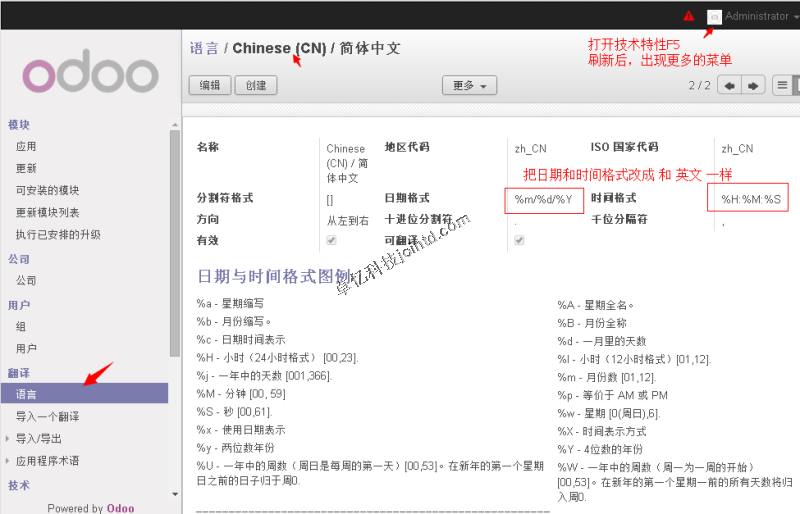Expand the 导入/导出 sidebar section
Screen dimensions: 800x514
coord(39,438)
